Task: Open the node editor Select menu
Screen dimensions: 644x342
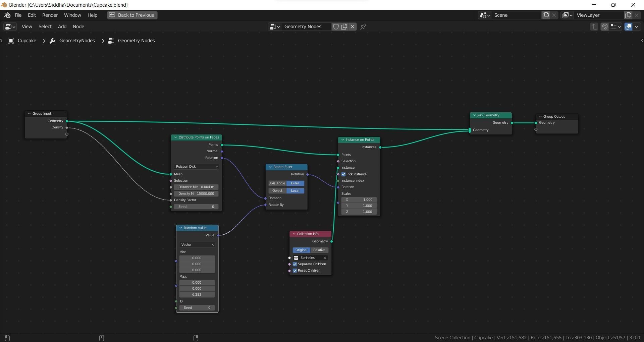Action: [x=45, y=26]
